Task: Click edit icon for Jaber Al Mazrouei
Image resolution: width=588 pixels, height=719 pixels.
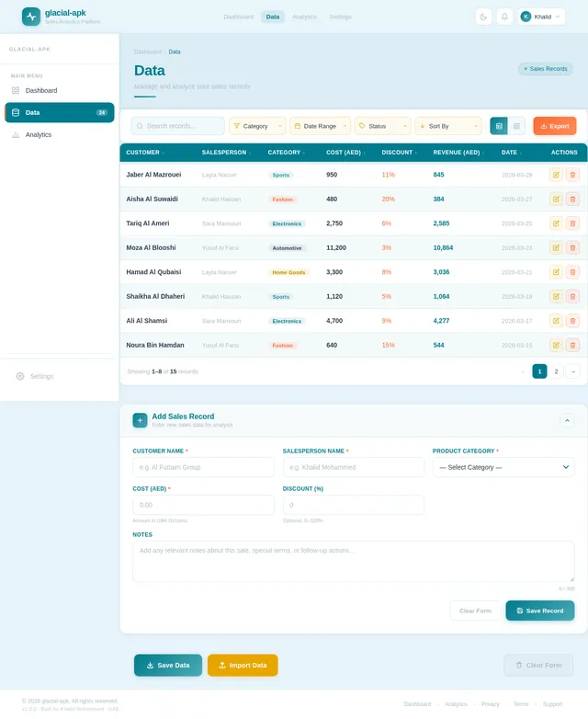Action: pyautogui.click(x=556, y=175)
